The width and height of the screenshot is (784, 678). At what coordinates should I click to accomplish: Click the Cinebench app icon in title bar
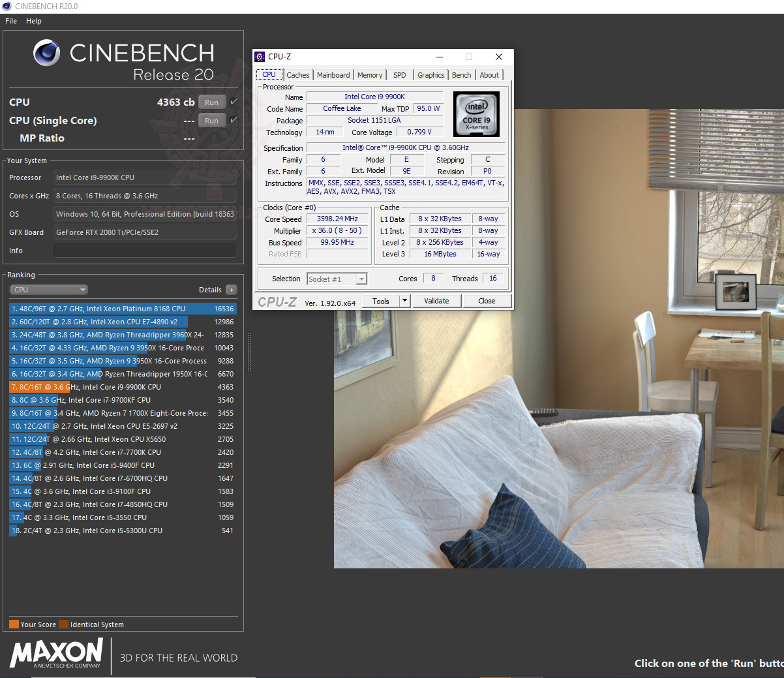[7, 6]
